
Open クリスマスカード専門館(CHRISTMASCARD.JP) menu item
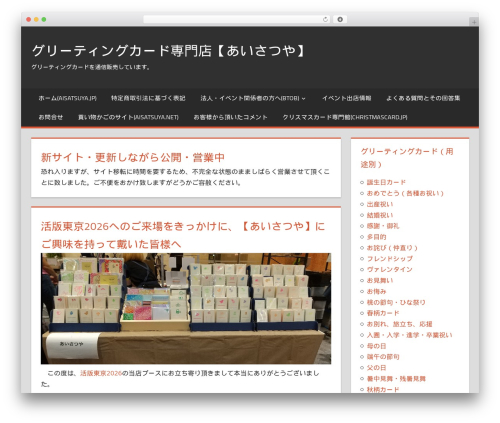pyautogui.click(x=345, y=117)
